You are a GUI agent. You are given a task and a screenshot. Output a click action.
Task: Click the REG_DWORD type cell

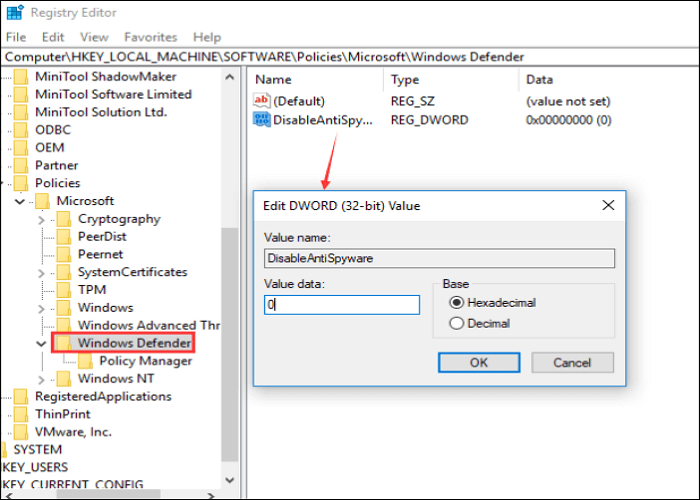point(429,120)
